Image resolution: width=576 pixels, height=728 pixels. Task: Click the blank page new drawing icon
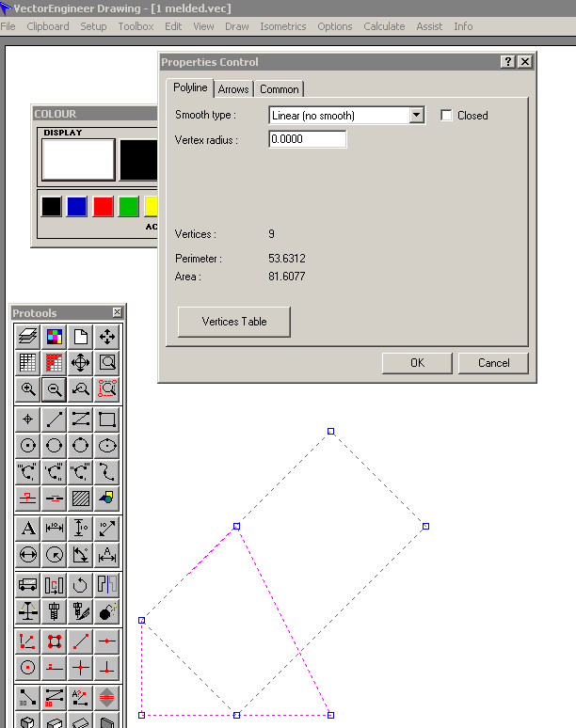(x=81, y=337)
